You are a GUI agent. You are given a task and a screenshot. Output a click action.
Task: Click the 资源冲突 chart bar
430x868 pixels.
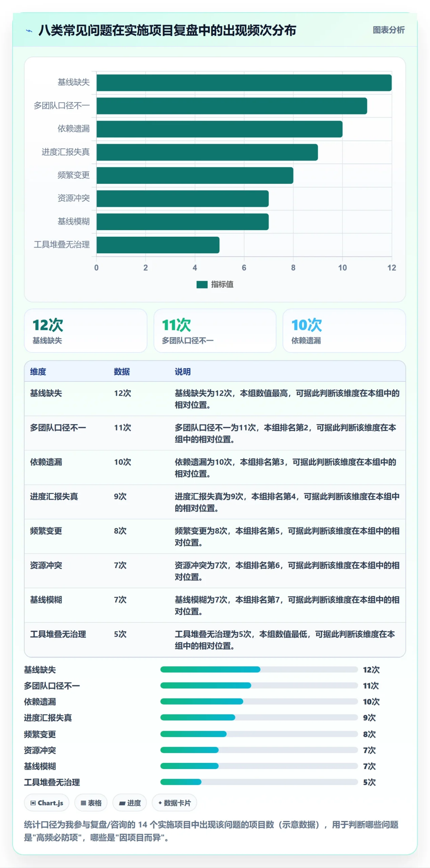click(182, 199)
